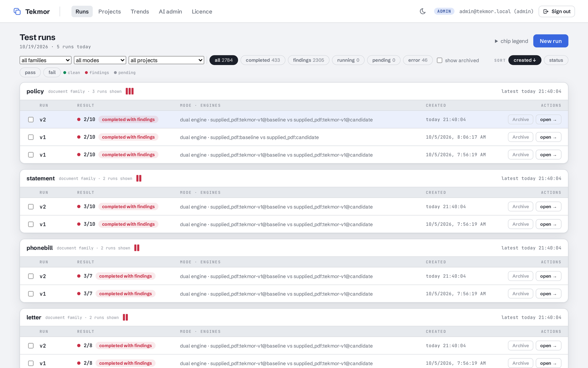Click the red findings status dot on statement v2

(x=79, y=207)
